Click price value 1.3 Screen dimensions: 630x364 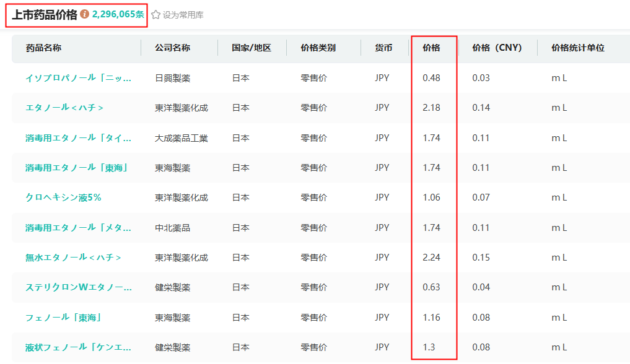click(x=429, y=347)
